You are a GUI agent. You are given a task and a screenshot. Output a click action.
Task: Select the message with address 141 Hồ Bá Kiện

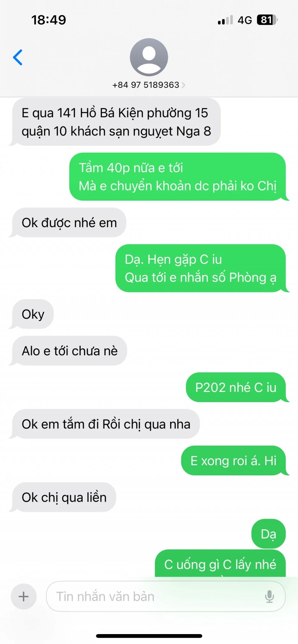[116, 122]
